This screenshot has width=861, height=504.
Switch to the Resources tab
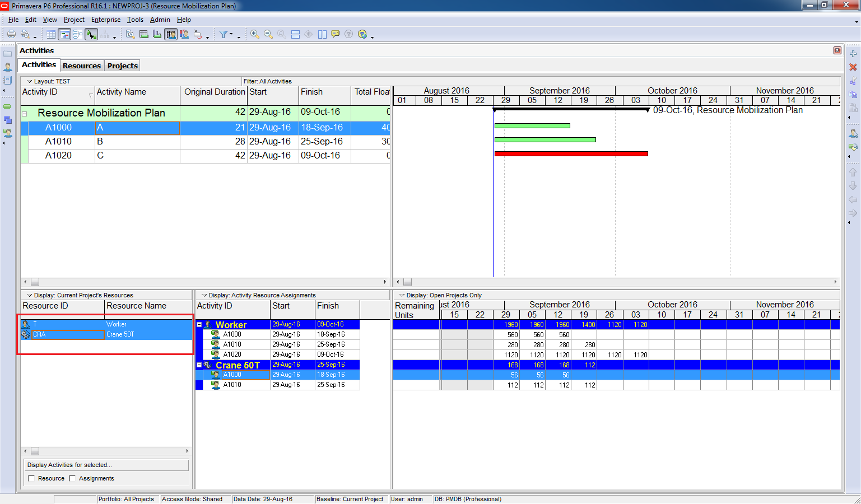coord(82,66)
